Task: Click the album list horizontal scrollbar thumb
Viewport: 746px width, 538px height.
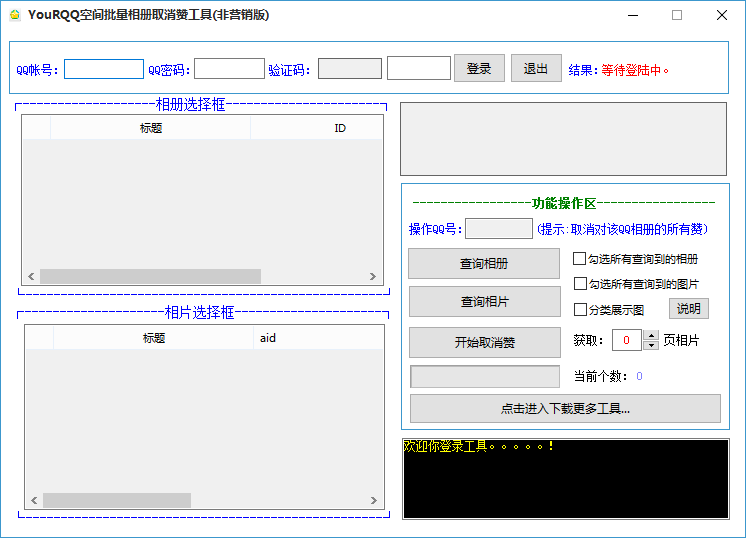Action: click(150, 276)
